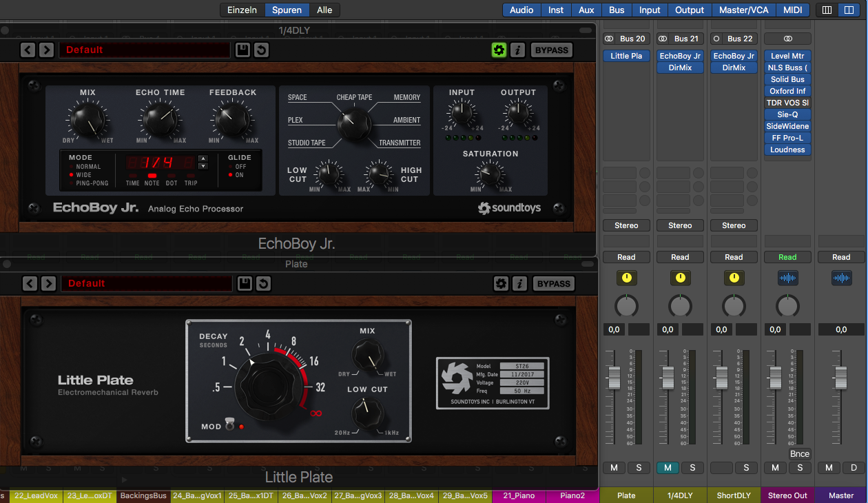The height and width of the screenshot is (503, 868).
Task: Click the EchoBoy Jr. style selector knob
Action: [x=353, y=125]
